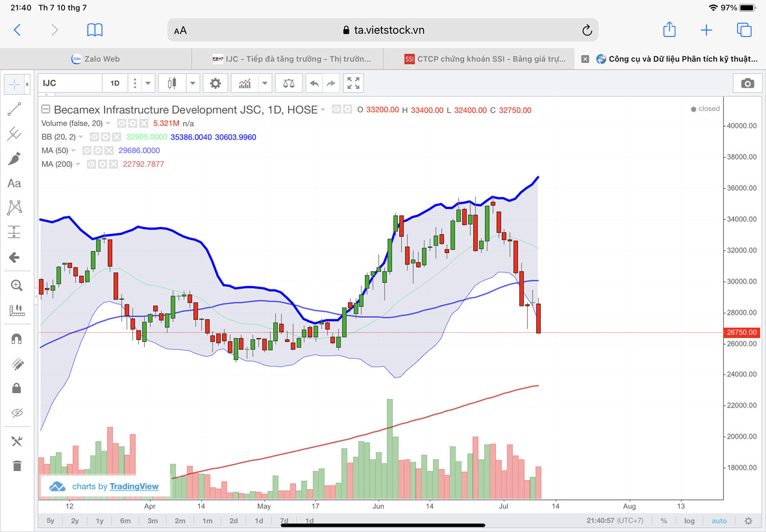Image resolution: width=766 pixels, height=532 pixels.
Task: Reload the page in Safari
Action: tap(587, 30)
